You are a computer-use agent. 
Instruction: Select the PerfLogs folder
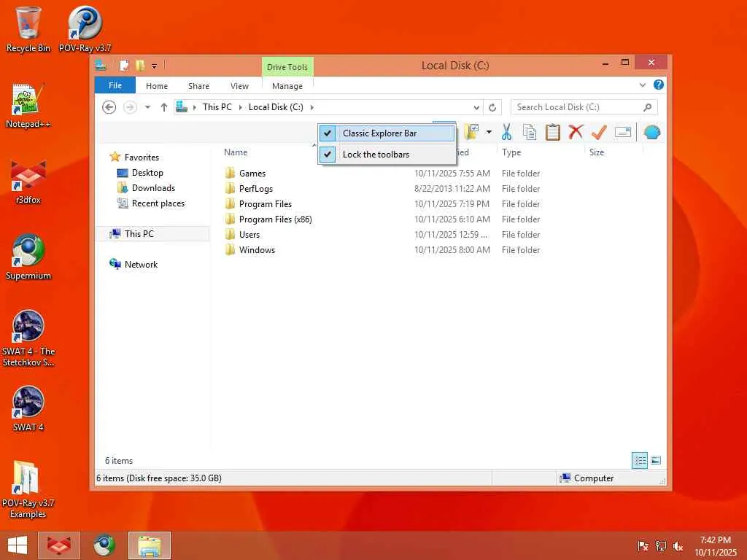coord(256,189)
